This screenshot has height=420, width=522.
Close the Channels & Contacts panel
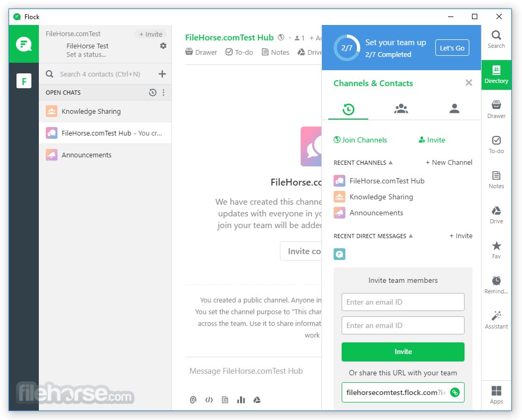(x=469, y=83)
